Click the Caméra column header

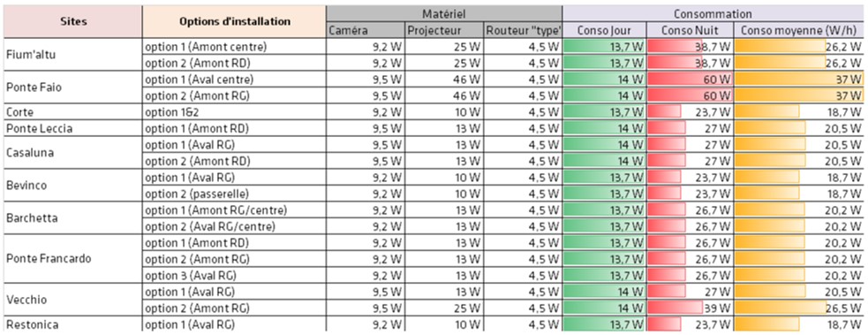[366, 30]
